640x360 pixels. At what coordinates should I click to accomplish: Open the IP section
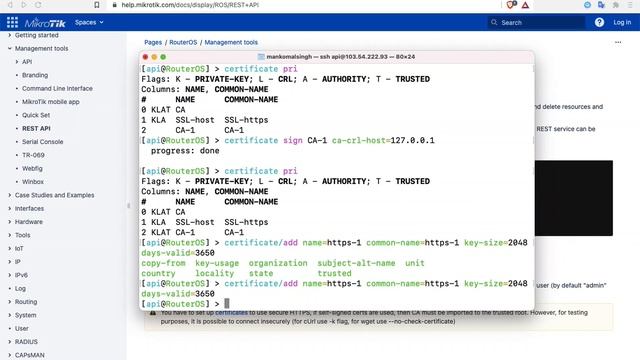[x=18, y=262]
